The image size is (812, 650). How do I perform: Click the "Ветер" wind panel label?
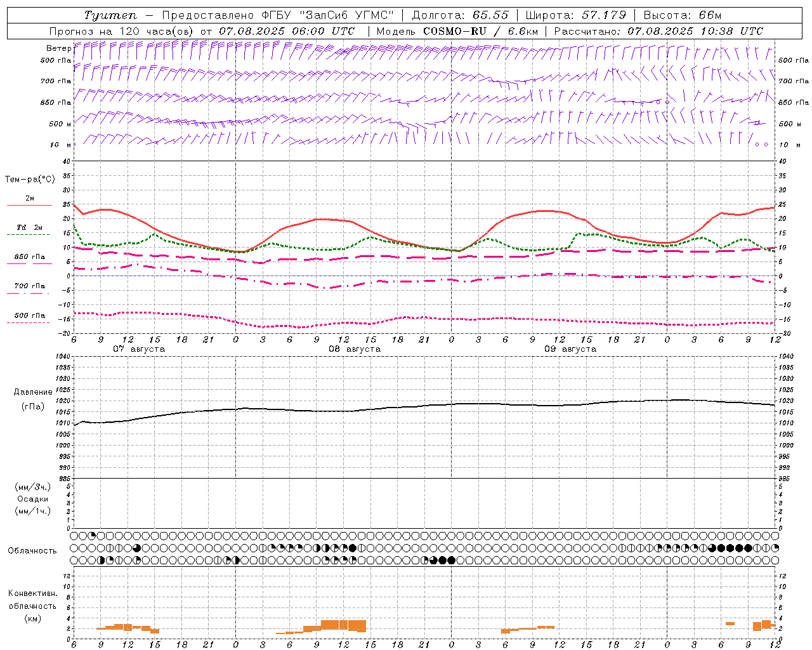pos(59,48)
